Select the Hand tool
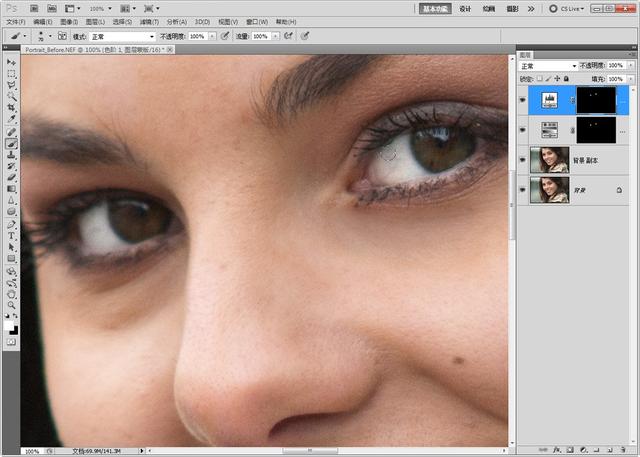The height and width of the screenshot is (457, 640). coord(11,294)
